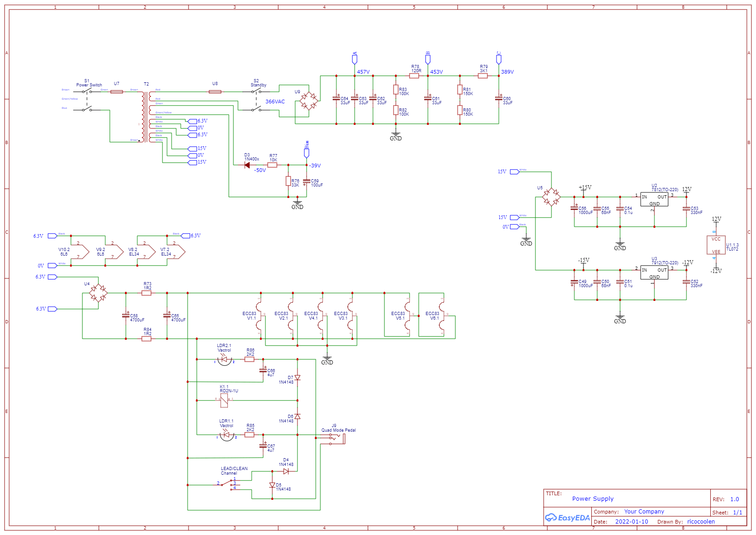Select the V10.2 6L6 heater symbol
The width and height of the screenshot is (756, 535).
(80, 252)
